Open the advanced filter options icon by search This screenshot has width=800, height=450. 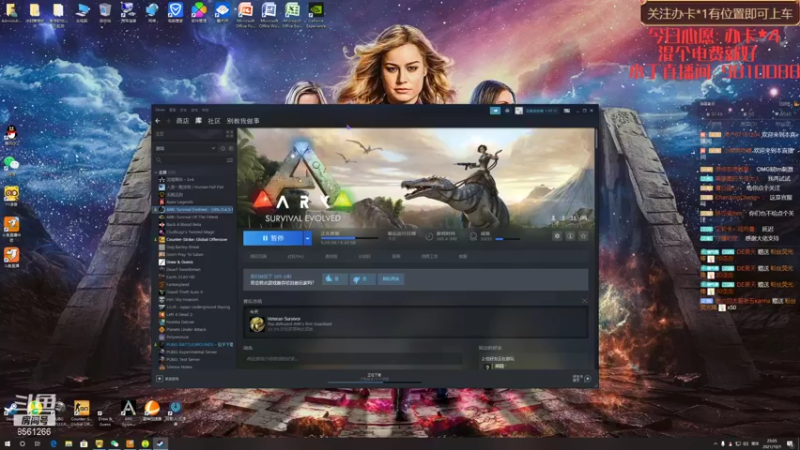click(x=230, y=160)
